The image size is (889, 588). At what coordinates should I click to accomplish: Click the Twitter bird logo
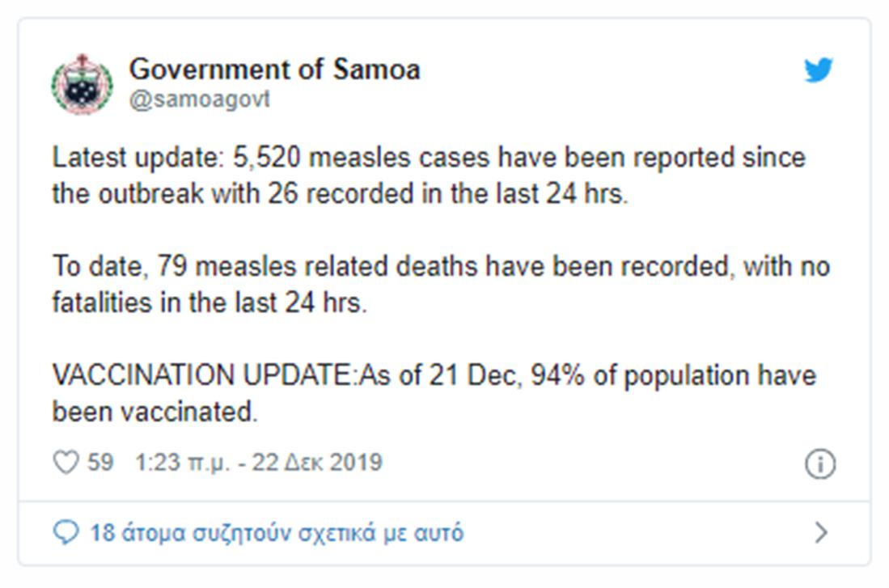click(818, 70)
